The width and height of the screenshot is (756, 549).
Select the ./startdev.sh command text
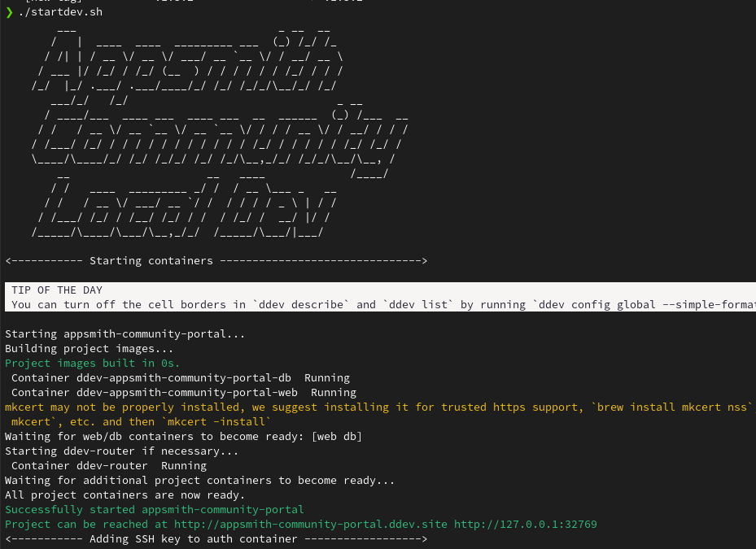coord(61,11)
